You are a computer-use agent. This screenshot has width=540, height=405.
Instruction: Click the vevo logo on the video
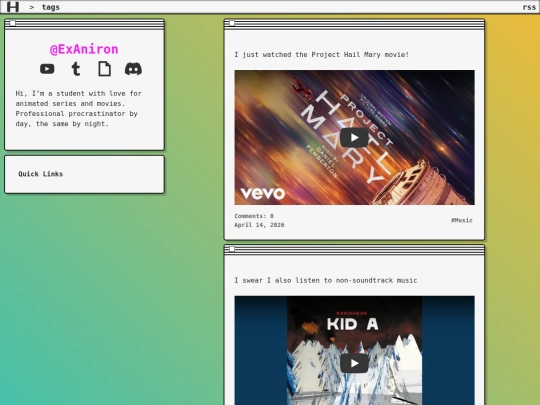click(x=263, y=194)
